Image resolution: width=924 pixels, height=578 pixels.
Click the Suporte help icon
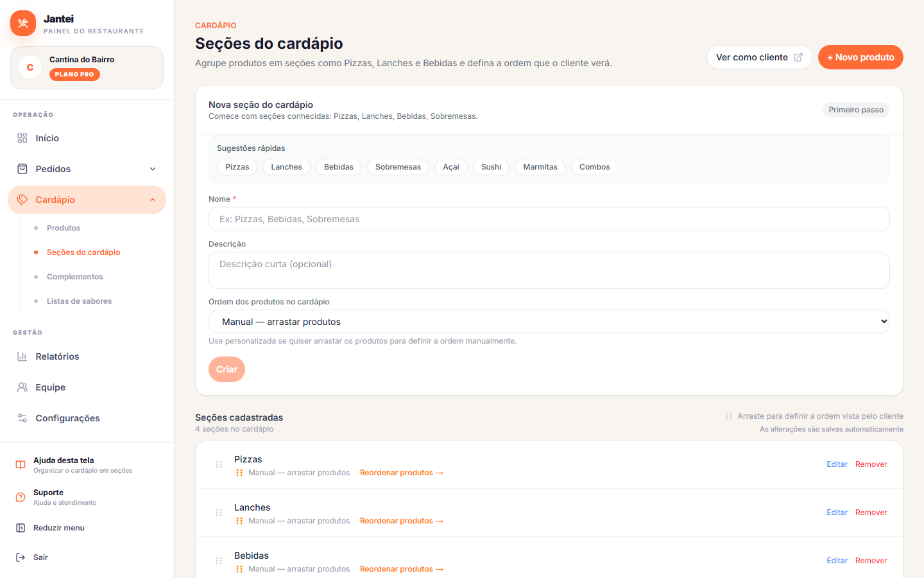point(21,497)
